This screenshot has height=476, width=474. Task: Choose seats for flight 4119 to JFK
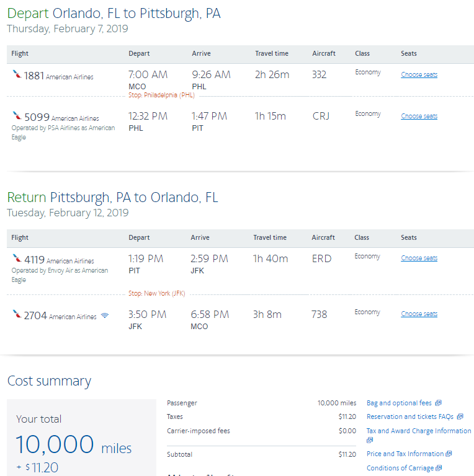point(419,258)
